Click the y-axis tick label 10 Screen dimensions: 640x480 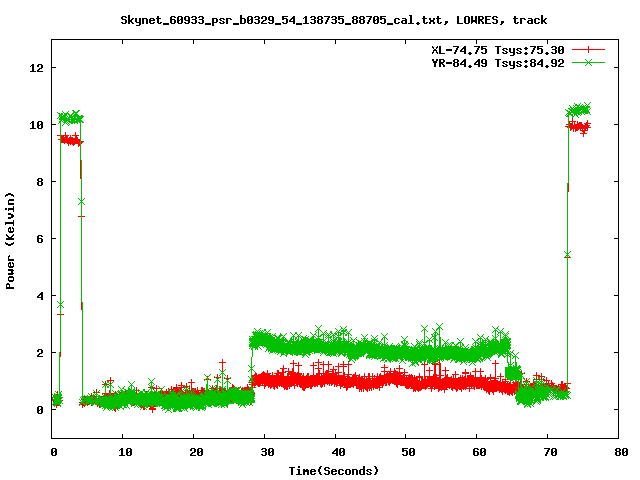click(x=36, y=125)
